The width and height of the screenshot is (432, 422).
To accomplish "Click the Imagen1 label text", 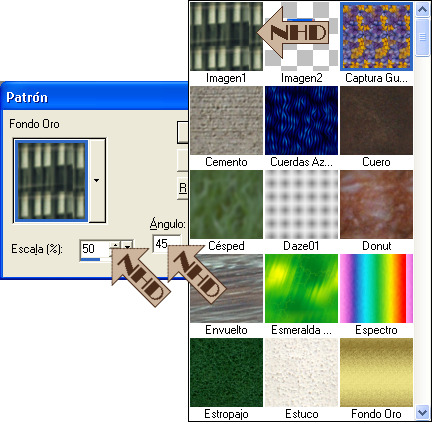I will click(x=226, y=78).
